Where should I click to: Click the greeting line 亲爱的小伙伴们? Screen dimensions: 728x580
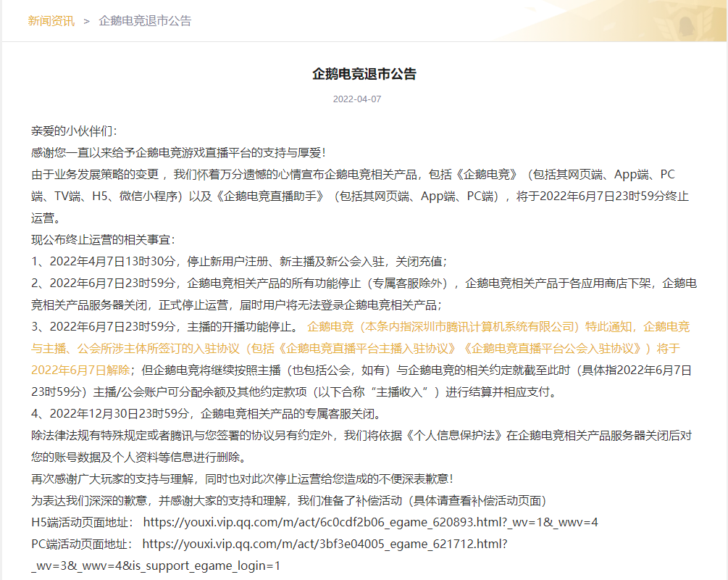tap(73, 131)
